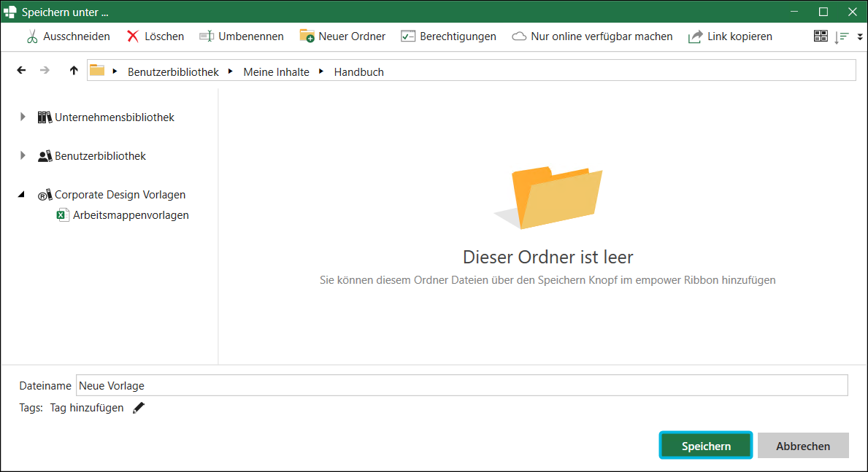Expand the Benutzerbibliothek tree node
868x472 pixels.
click(x=23, y=155)
